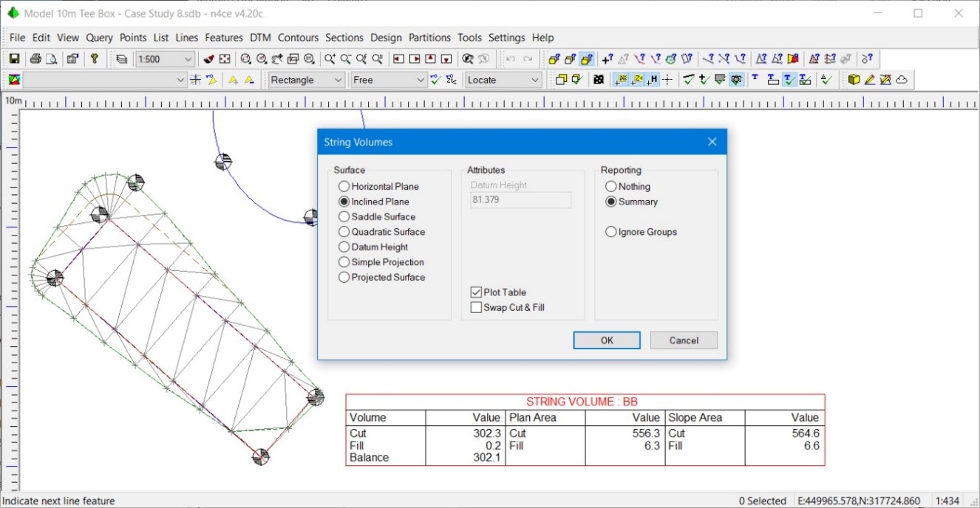
Task: Click the yellow 3D cube icon
Action: pyautogui.click(x=854, y=80)
